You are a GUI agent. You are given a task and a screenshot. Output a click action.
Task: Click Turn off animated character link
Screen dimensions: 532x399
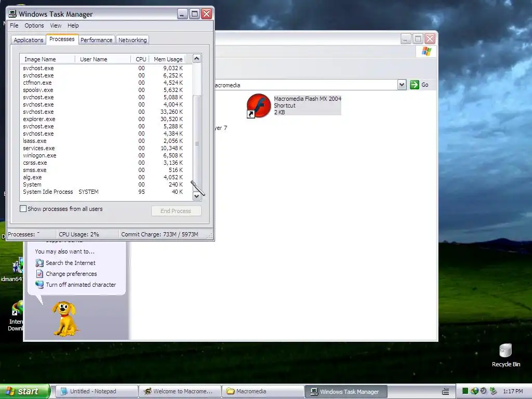pyautogui.click(x=81, y=285)
